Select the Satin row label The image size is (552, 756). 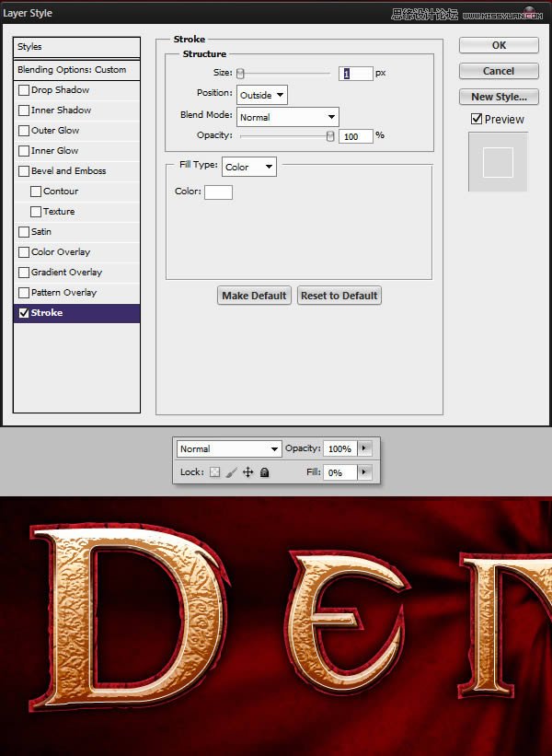pyautogui.click(x=41, y=232)
